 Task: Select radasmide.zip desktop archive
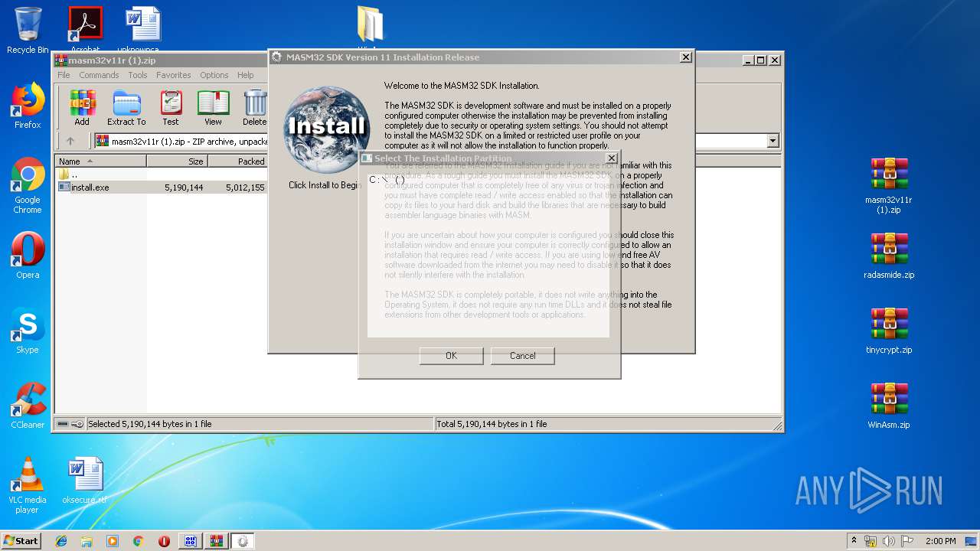pos(889,256)
